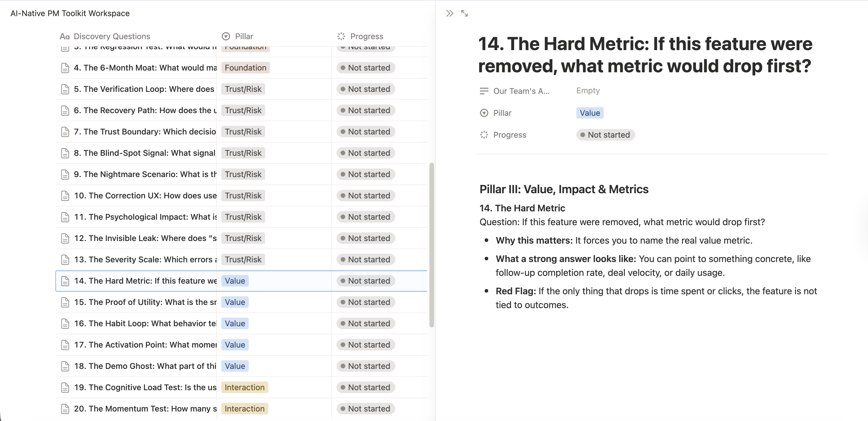The image size is (868, 421).
Task: Click the page icon for 14. The Hard Metric
Action: point(65,280)
